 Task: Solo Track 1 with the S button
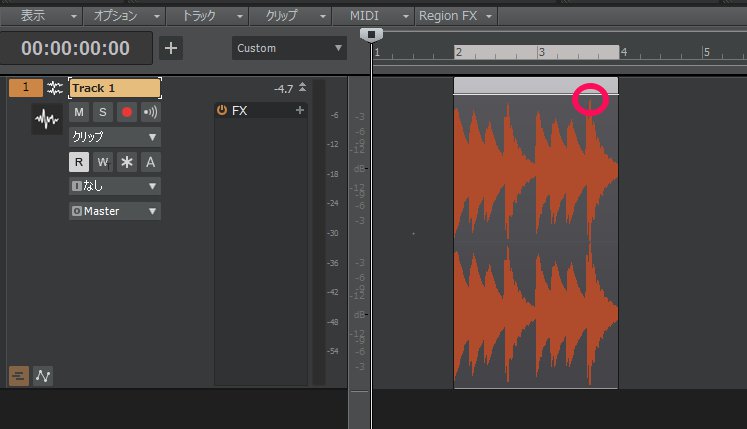coord(102,112)
